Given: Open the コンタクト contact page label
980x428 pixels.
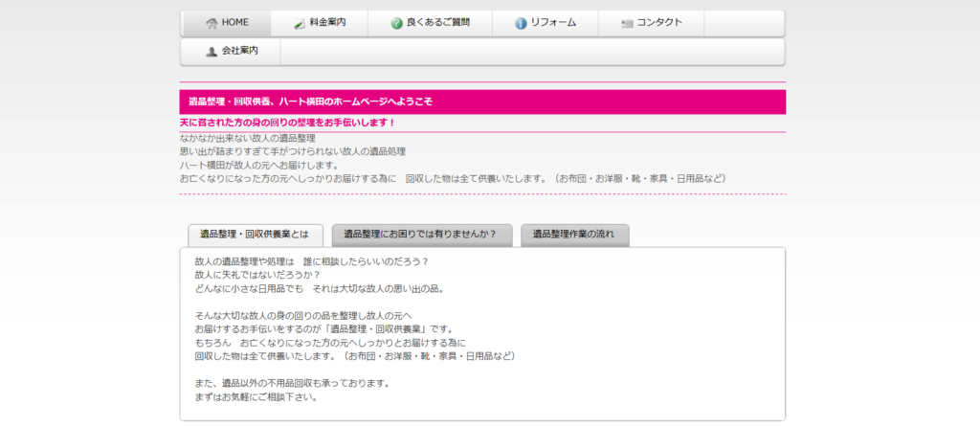Looking at the screenshot, I should pos(659,23).
